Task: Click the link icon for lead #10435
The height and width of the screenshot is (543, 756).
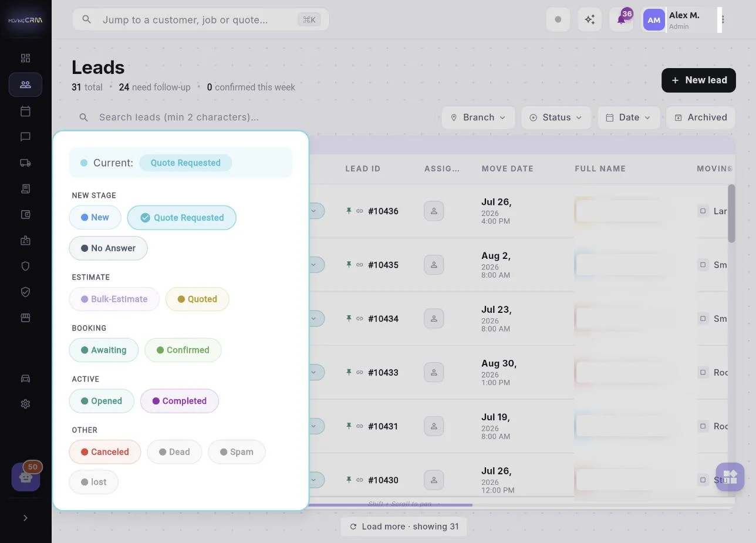Action: [x=360, y=265]
